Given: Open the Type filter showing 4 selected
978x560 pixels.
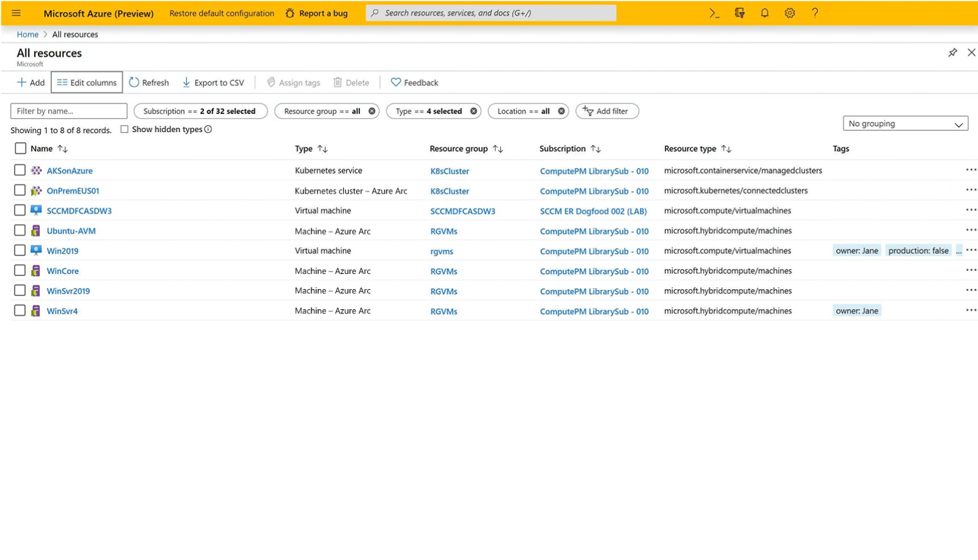Looking at the screenshot, I should [x=428, y=111].
